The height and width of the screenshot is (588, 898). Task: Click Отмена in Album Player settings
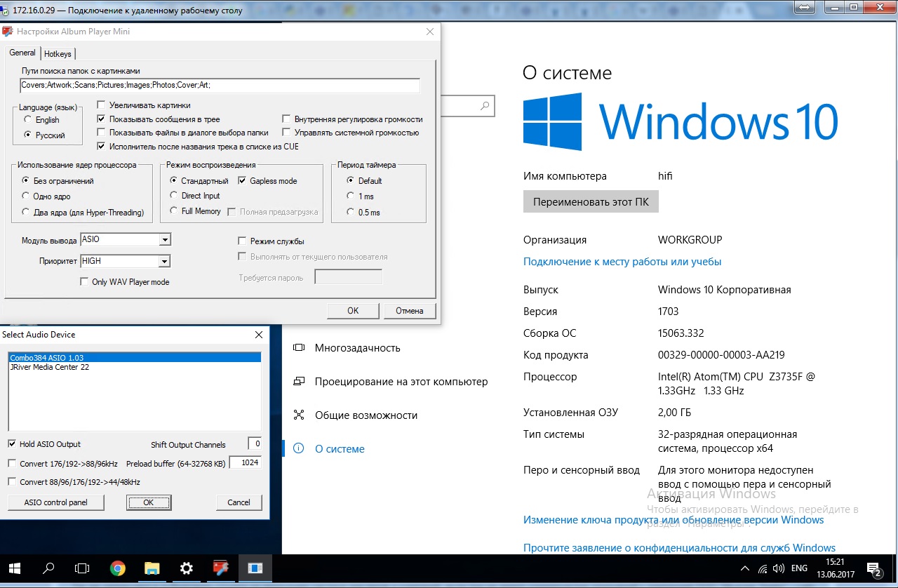(x=409, y=310)
